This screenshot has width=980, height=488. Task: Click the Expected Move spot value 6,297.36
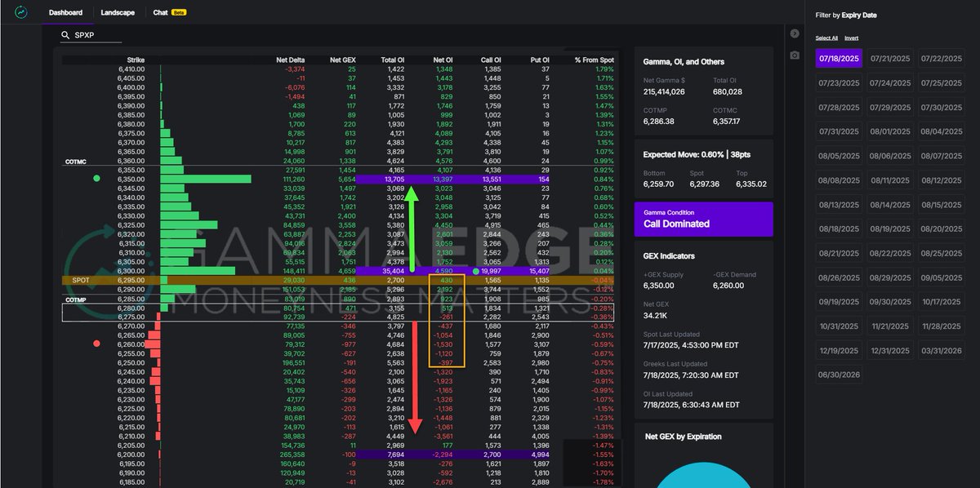[x=703, y=184]
